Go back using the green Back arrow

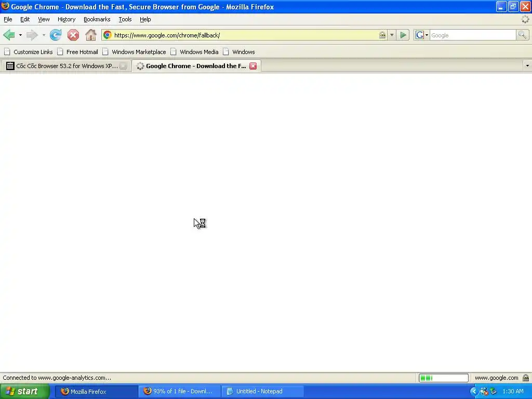tap(9, 35)
